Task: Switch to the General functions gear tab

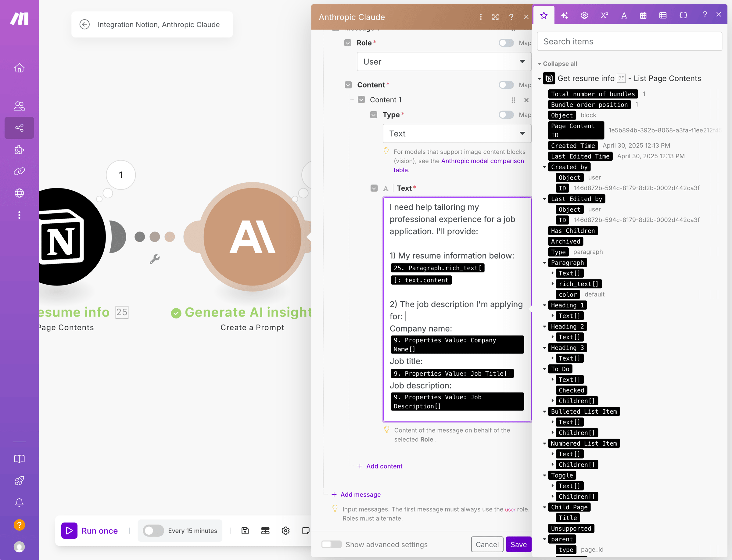Action: pyautogui.click(x=584, y=15)
